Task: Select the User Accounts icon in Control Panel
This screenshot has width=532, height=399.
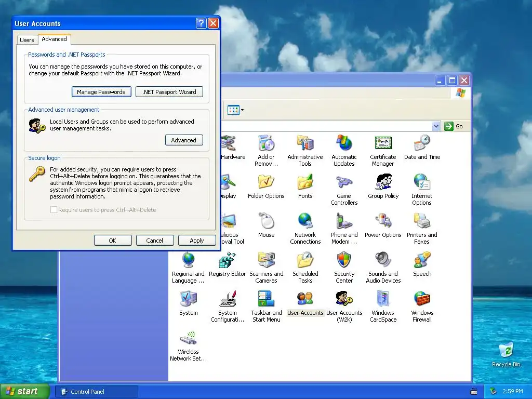Action: pos(305,299)
